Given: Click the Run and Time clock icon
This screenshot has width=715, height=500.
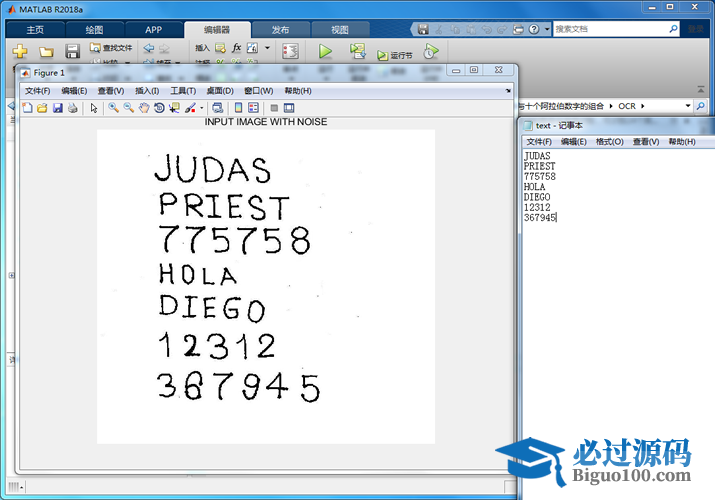Looking at the screenshot, I should point(430,51).
